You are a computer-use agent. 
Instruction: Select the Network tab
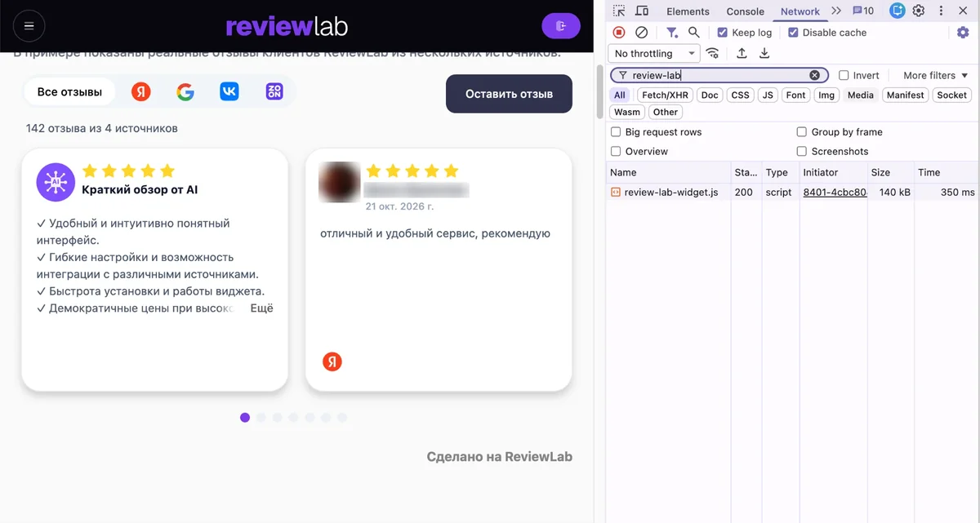point(800,11)
